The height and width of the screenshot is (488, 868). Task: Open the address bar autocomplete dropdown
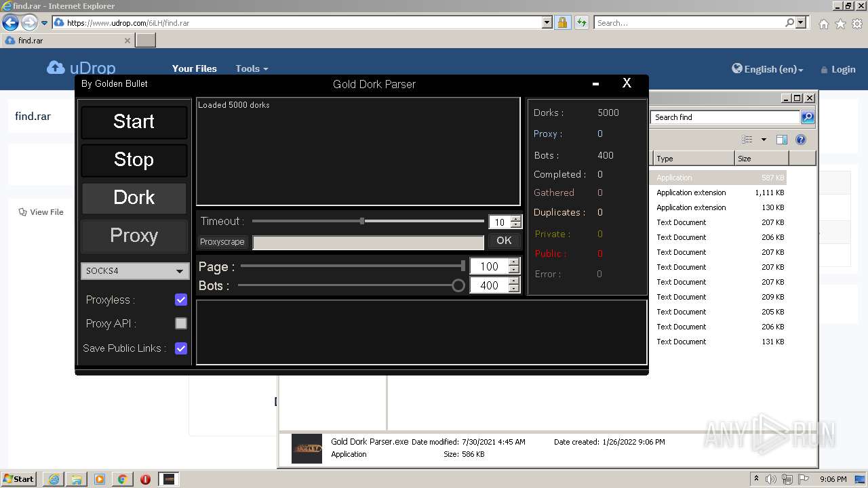[547, 22]
